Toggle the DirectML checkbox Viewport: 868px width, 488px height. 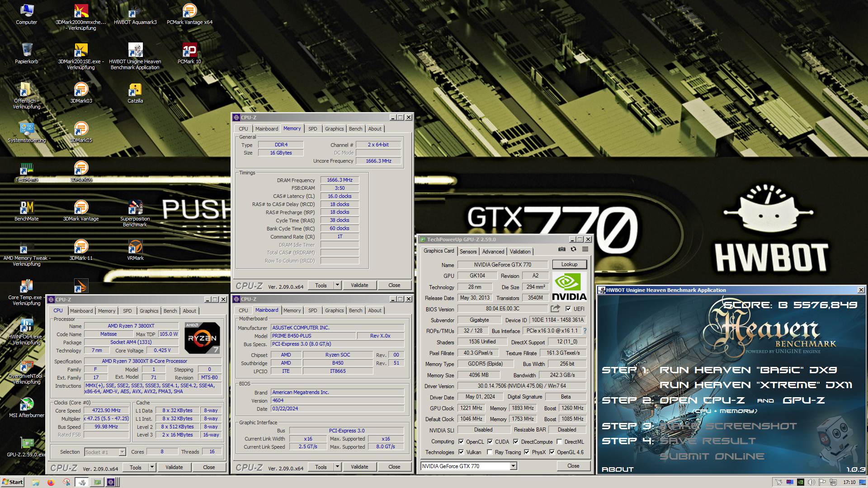(x=560, y=442)
